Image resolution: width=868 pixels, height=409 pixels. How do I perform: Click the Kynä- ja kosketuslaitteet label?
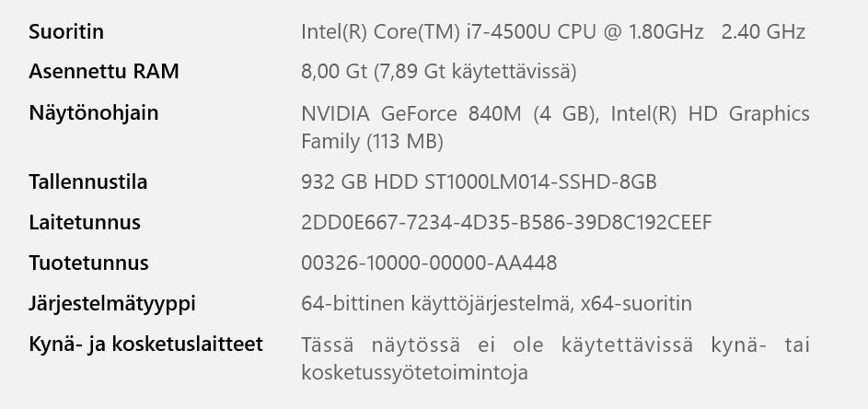(x=145, y=344)
